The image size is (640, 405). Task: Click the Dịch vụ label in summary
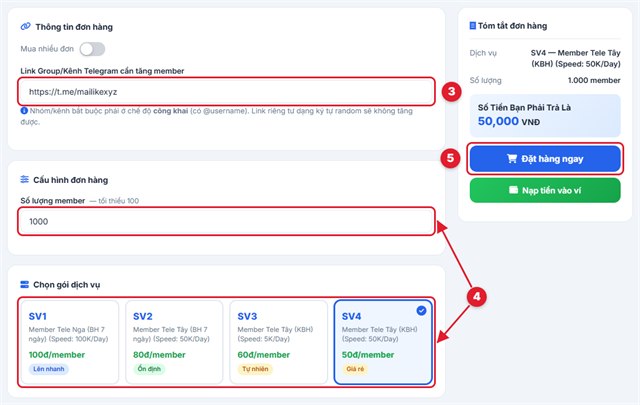pos(483,53)
